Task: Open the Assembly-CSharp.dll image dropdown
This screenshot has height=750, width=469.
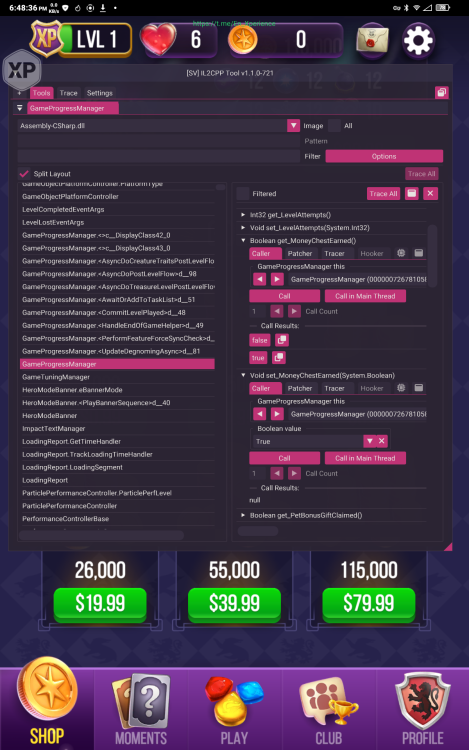Action: point(293,126)
